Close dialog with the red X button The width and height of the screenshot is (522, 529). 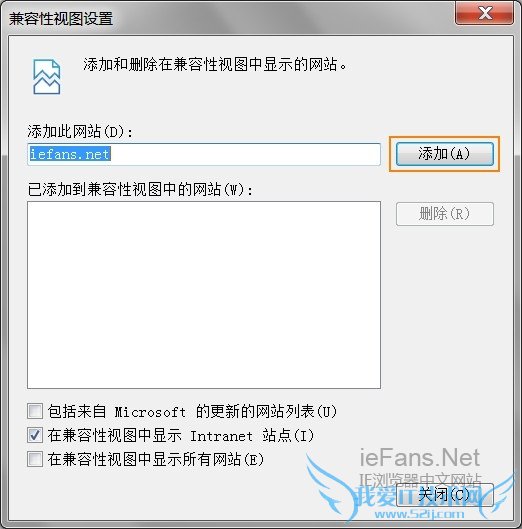[485, 13]
